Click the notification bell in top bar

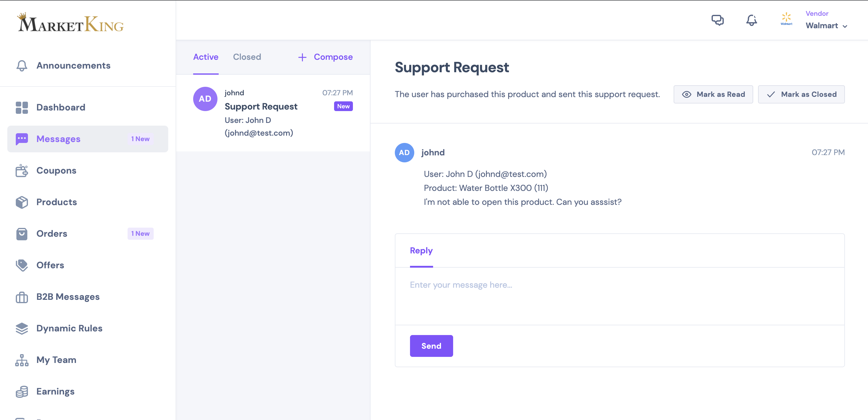click(751, 20)
